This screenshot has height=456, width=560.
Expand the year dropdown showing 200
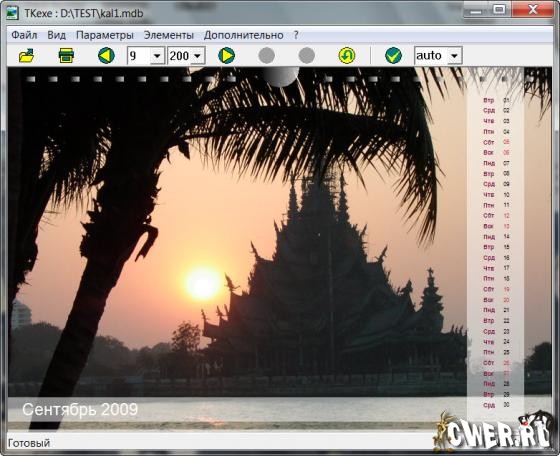(197, 56)
